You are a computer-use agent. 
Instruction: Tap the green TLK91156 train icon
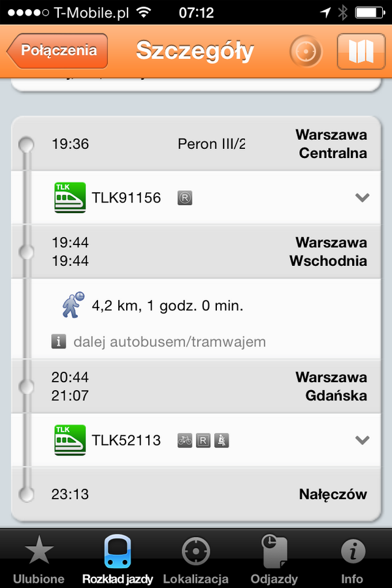pos(70,197)
